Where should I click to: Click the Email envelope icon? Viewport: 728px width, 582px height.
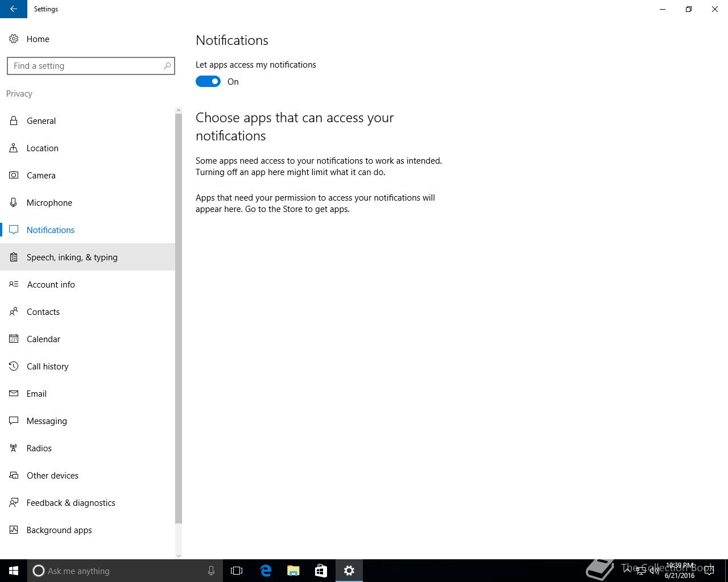coord(14,393)
